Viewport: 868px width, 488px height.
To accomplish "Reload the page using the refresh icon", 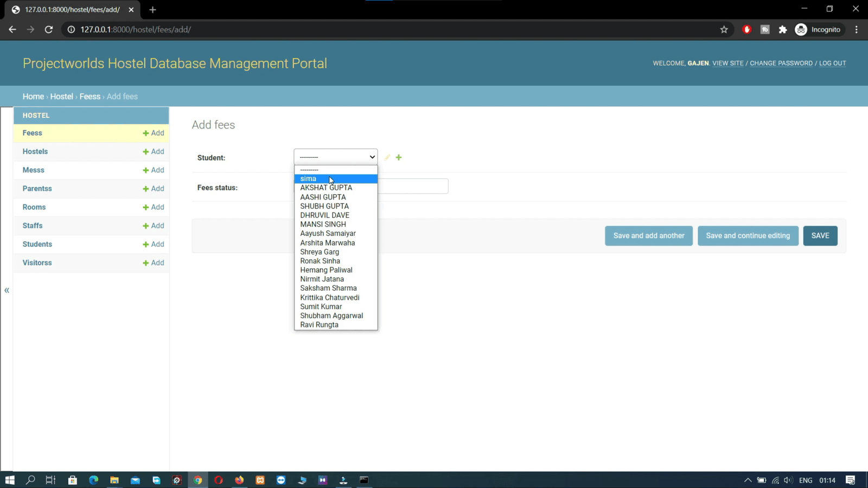I will pos(49,30).
